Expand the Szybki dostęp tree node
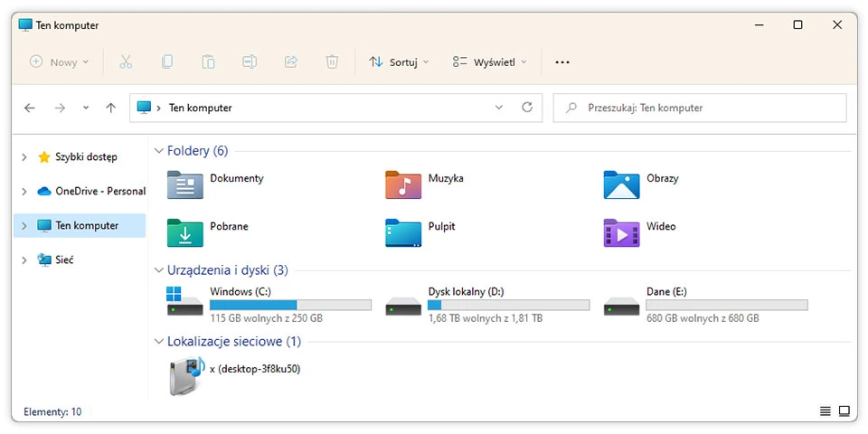 [24, 157]
